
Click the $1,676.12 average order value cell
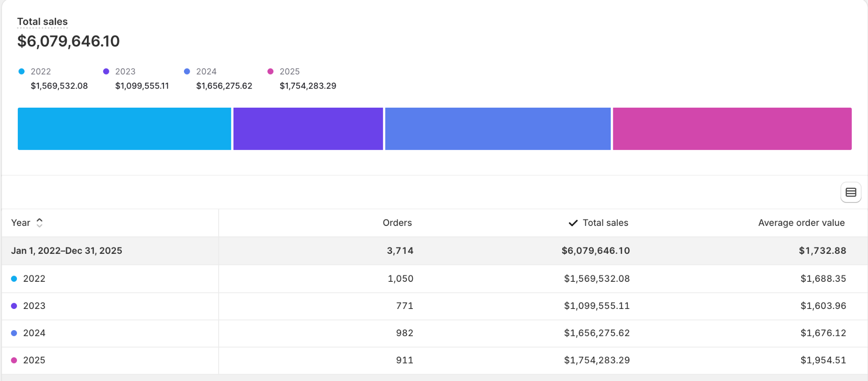[823, 333]
